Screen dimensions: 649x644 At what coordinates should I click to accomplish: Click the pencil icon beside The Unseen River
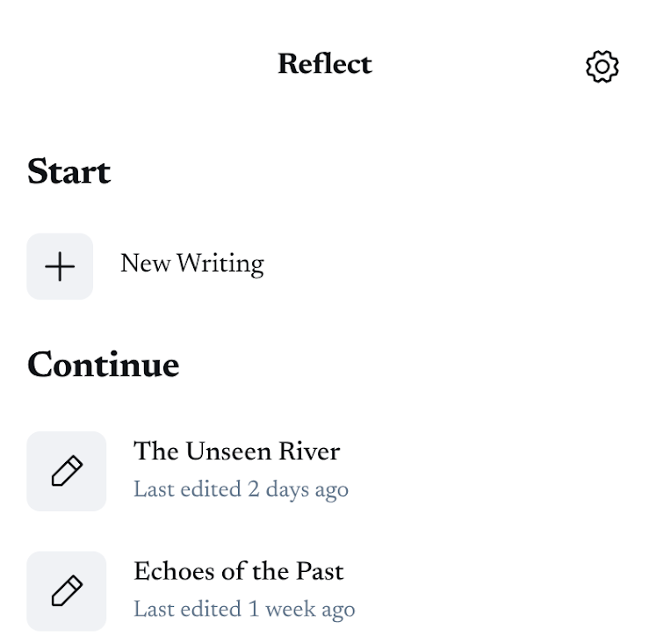(67, 471)
